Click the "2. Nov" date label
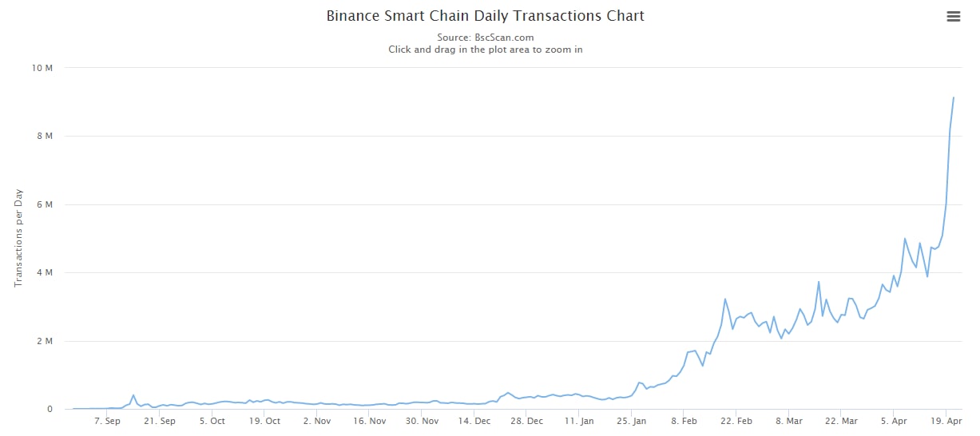The image size is (980, 436). click(x=317, y=422)
